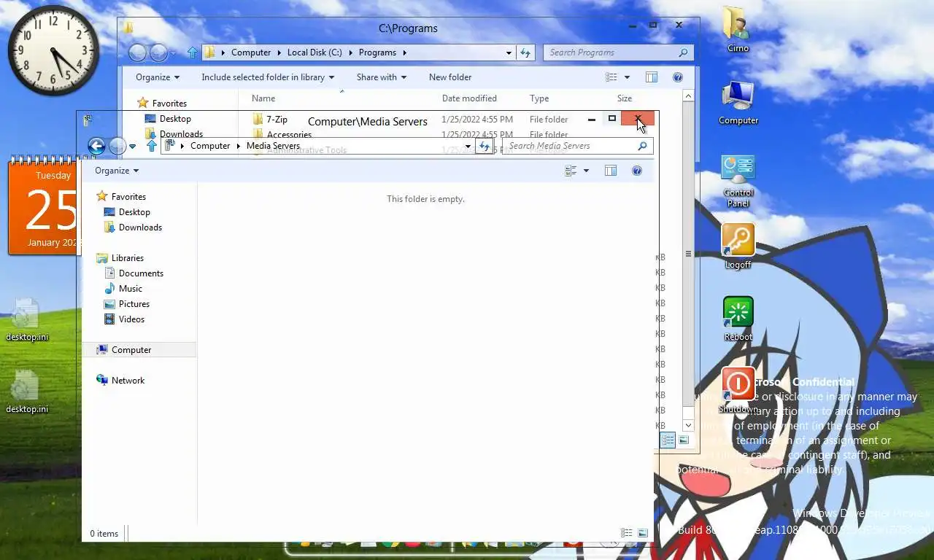Expand arrow between Computer and Media Servers
This screenshot has height=560, width=934.
tap(239, 146)
